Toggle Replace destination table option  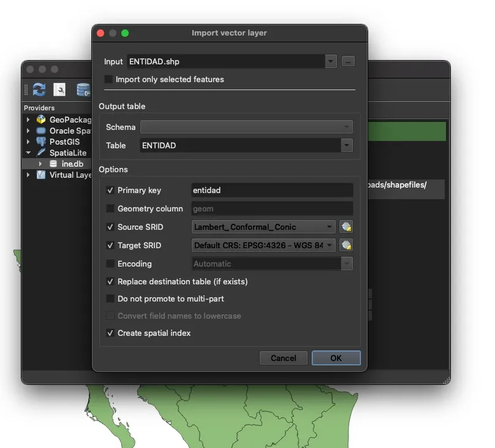point(110,281)
